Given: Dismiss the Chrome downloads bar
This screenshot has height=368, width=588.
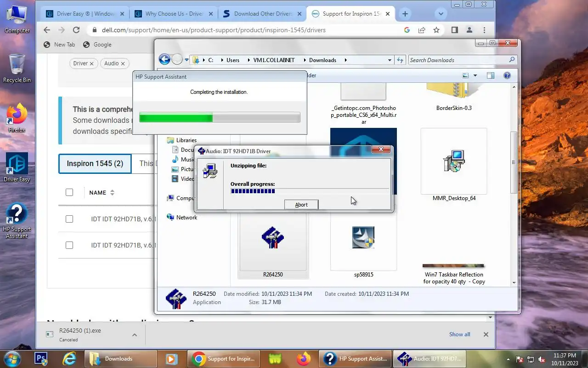Looking at the screenshot, I should (x=486, y=334).
